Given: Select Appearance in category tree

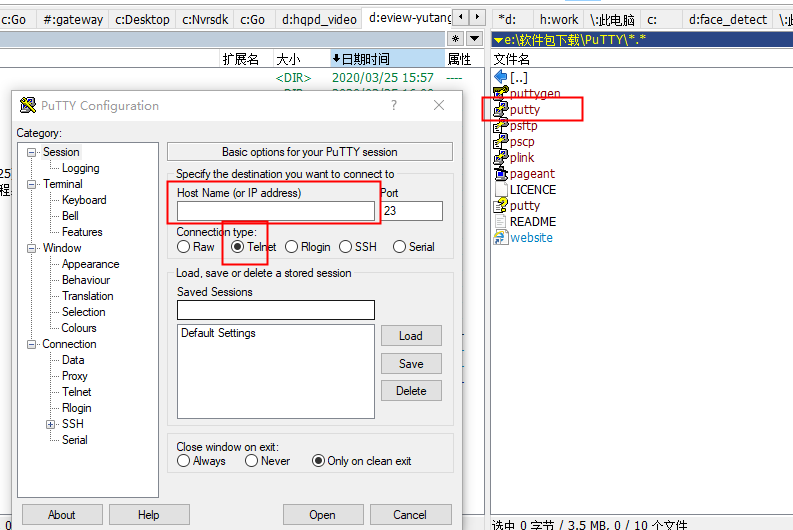Looking at the screenshot, I should (x=91, y=264).
